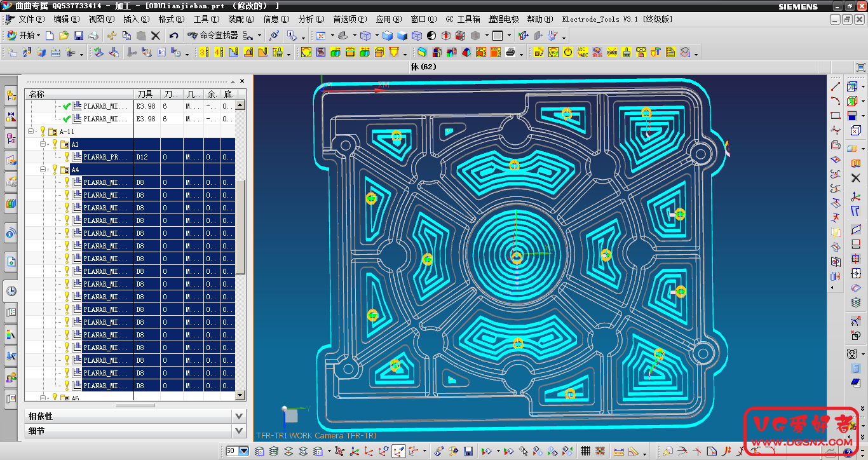The image size is (868, 460).
Task: Undo the last action with the arrow icon
Action: (x=173, y=36)
